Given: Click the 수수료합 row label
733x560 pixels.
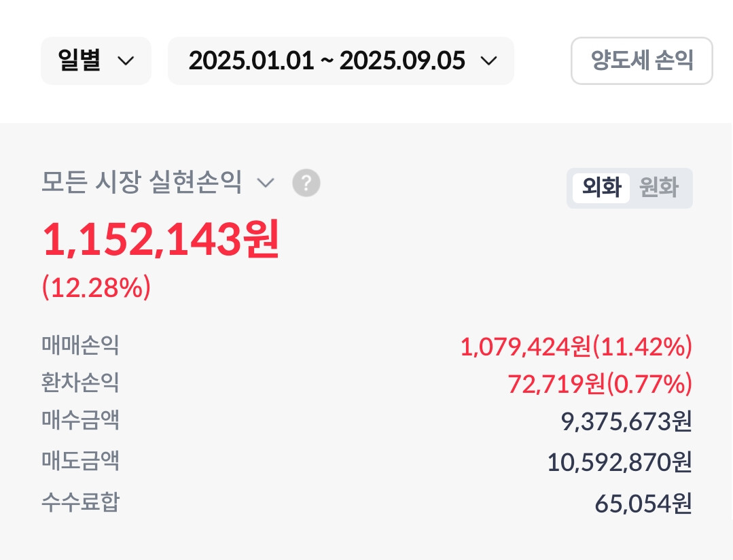Looking at the screenshot, I should tap(80, 502).
